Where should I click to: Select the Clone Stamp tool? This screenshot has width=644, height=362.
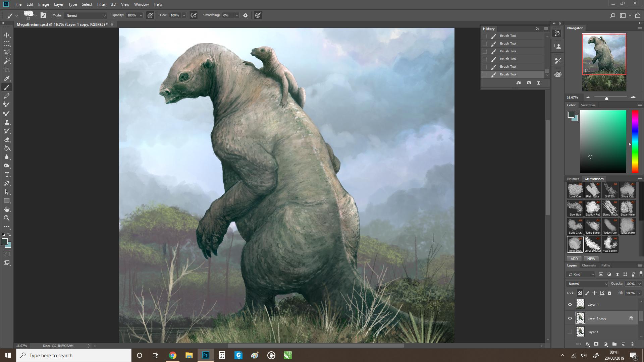pyautogui.click(x=7, y=122)
